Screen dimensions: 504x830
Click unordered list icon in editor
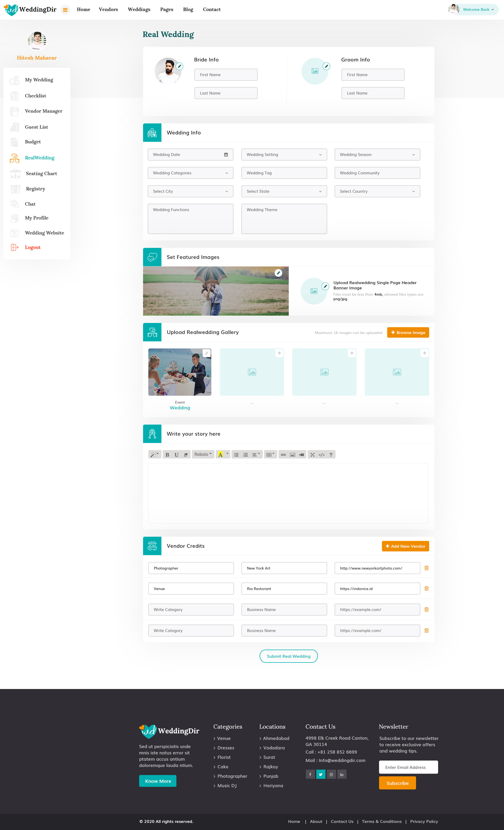[x=236, y=455]
